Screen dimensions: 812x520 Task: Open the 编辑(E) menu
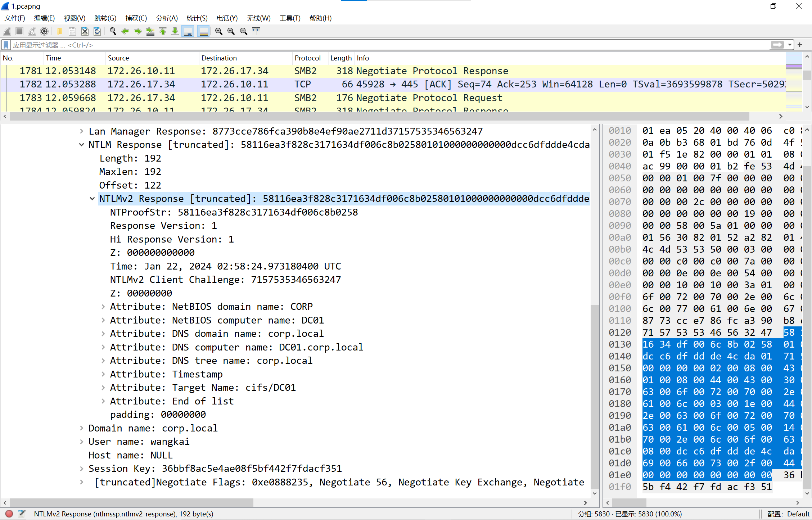[44, 18]
